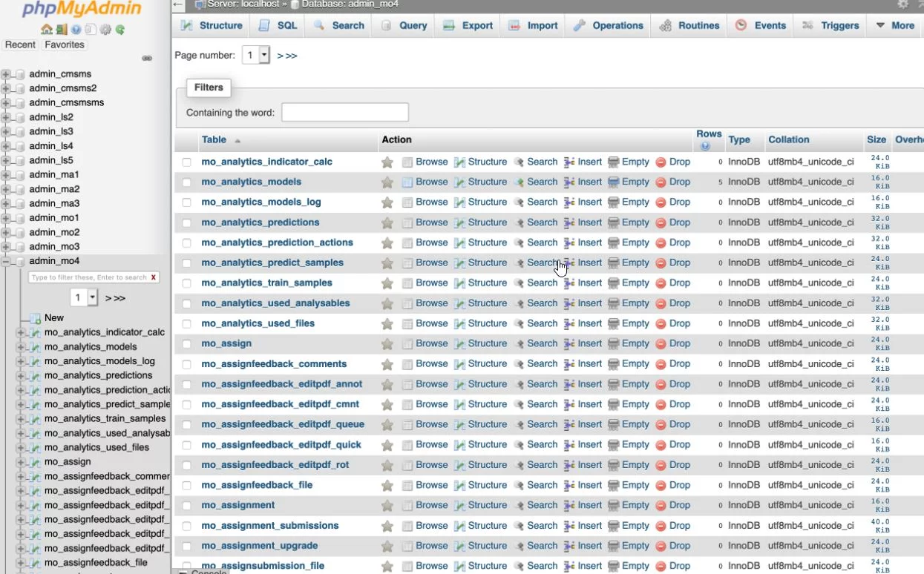The width and height of the screenshot is (924, 574).
Task: Go to phpMyAdmin home icon
Action: pyautogui.click(x=47, y=30)
